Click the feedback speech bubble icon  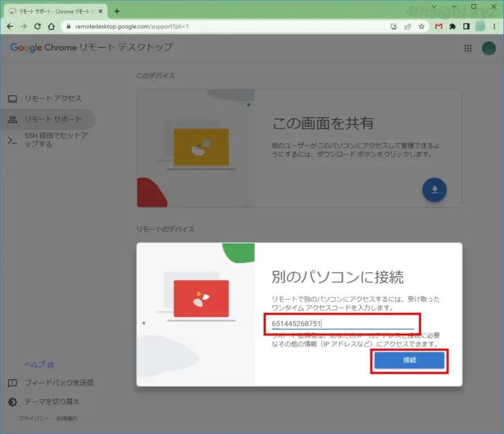[12, 383]
